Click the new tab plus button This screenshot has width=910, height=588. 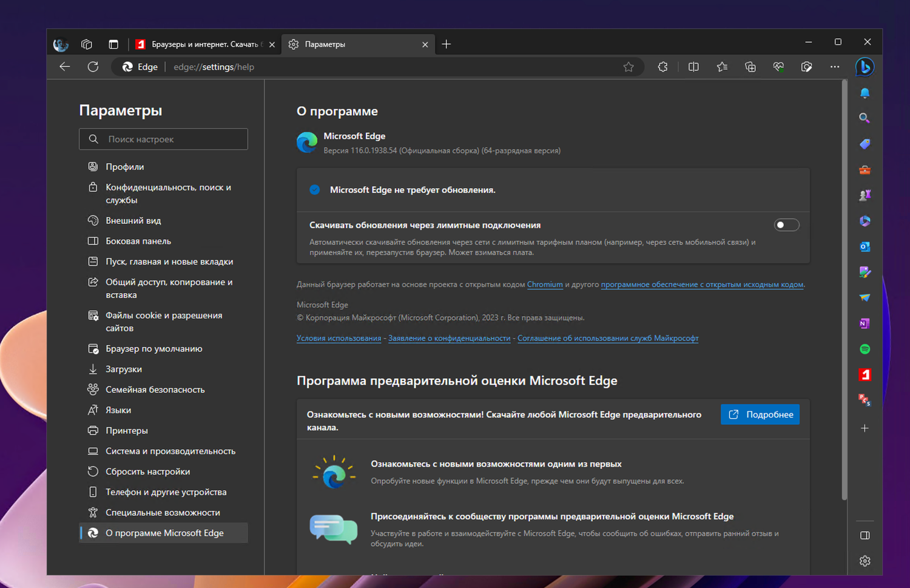447,44
